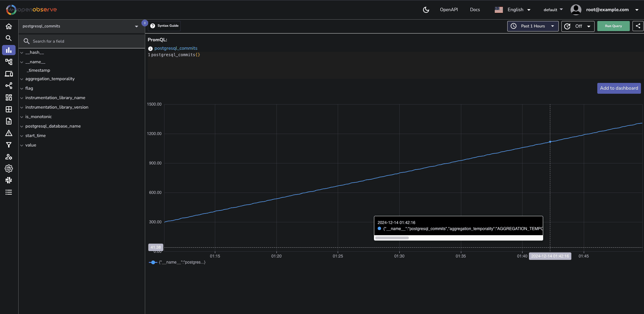Toggle the series legend for postgres line

pyautogui.click(x=177, y=262)
